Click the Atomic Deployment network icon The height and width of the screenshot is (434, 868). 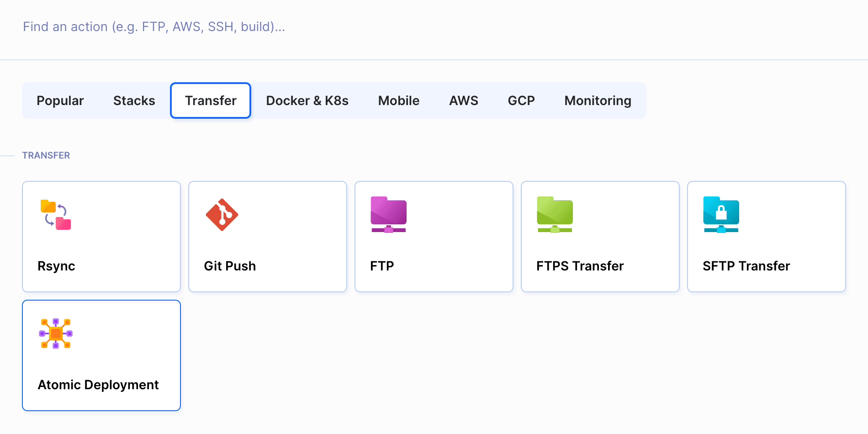(x=56, y=333)
